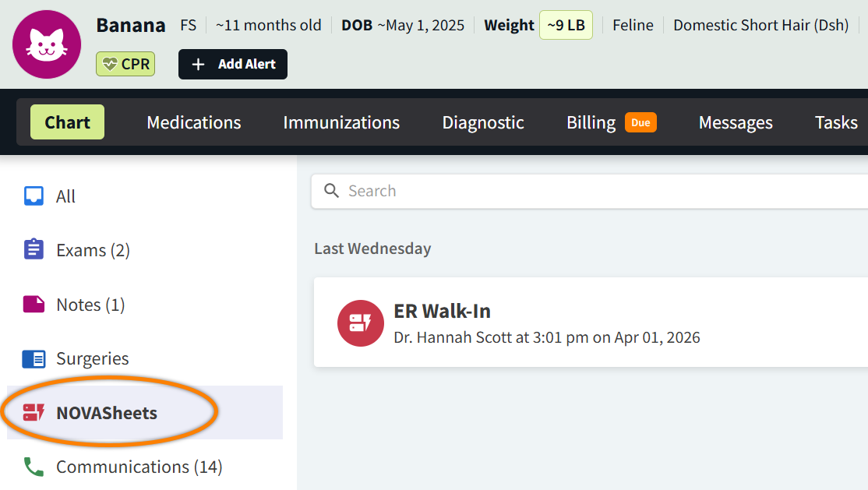Go to the Diagnostic tab
868x490 pixels.
click(483, 122)
